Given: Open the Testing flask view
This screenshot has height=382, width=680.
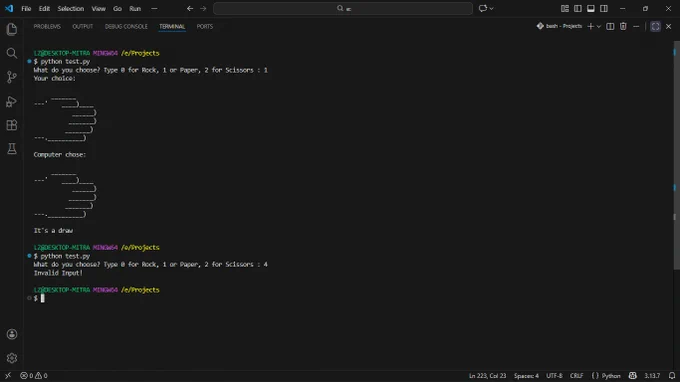Looking at the screenshot, I should point(12,149).
